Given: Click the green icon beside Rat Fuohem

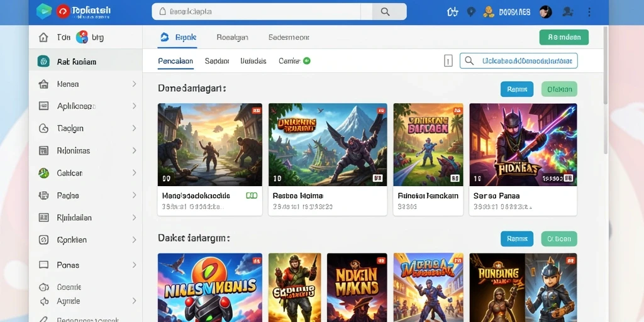Looking at the screenshot, I should coord(43,62).
